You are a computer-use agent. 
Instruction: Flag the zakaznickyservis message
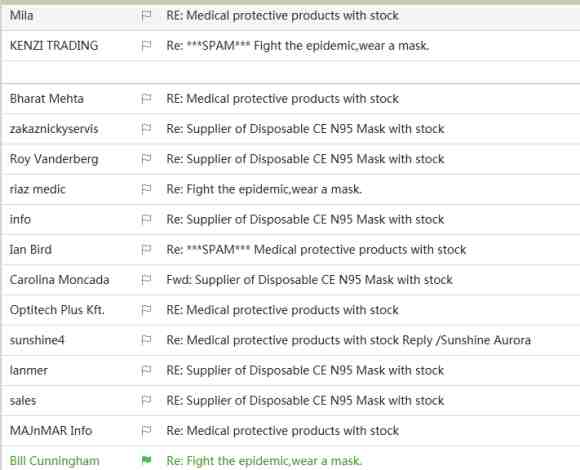(146, 129)
